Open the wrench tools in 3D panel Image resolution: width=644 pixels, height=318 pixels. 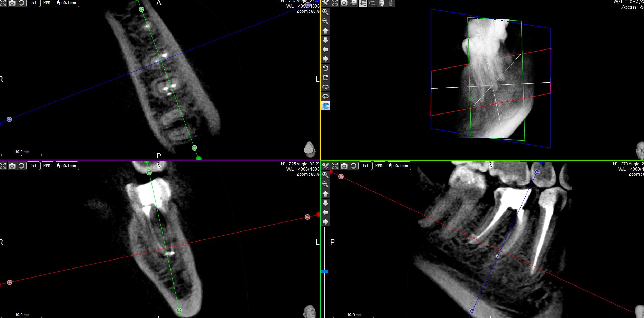(325, 3)
